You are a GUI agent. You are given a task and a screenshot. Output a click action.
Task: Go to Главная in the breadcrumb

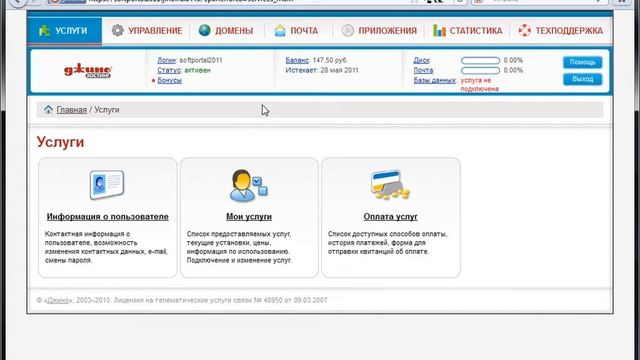pyautogui.click(x=71, y=110)
